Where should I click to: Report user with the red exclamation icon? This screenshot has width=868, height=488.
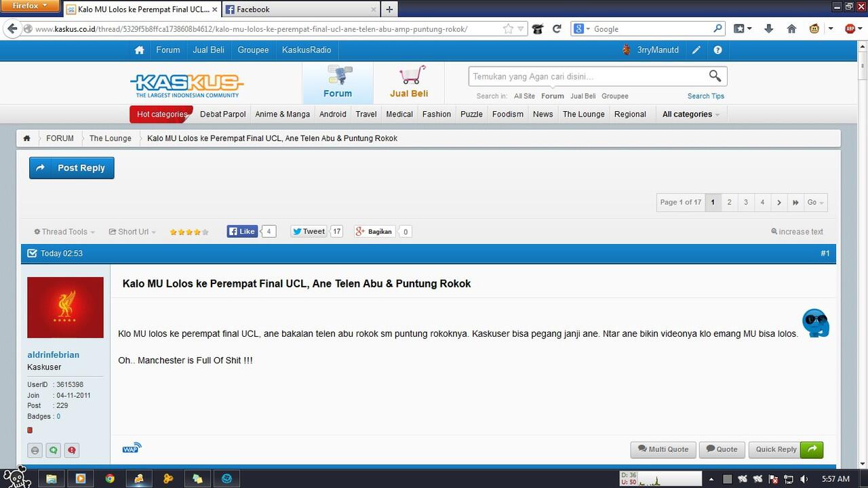click(72, 450)
